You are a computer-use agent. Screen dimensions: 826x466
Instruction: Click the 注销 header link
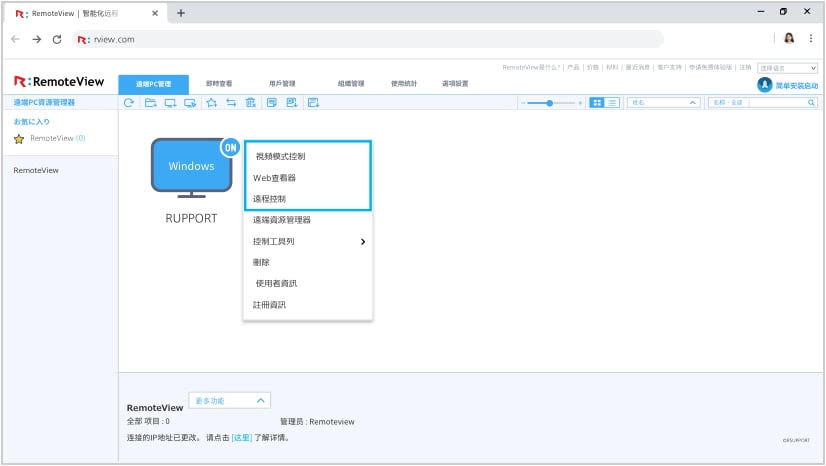pos(745,67)
